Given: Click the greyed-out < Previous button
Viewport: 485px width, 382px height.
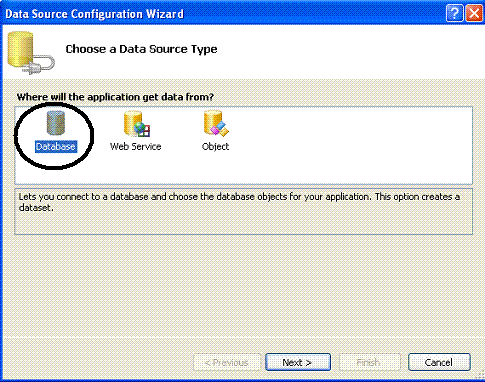Looking at the screenshot, I should (x=227, y=362).
